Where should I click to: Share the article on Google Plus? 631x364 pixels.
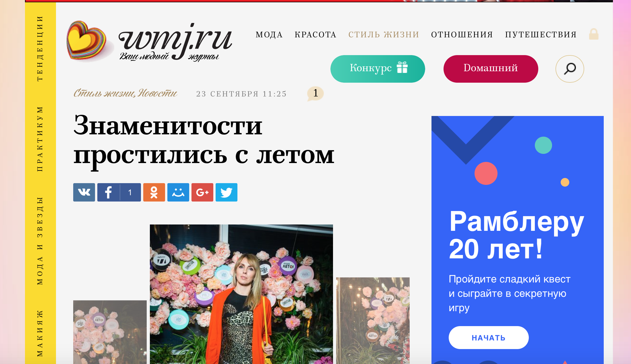coord(202,192)
